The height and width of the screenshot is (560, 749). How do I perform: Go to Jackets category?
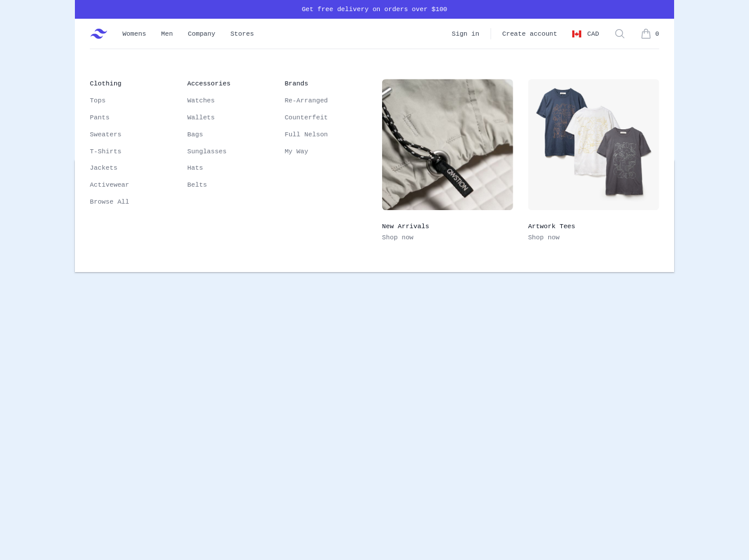(x=104, y=168)
